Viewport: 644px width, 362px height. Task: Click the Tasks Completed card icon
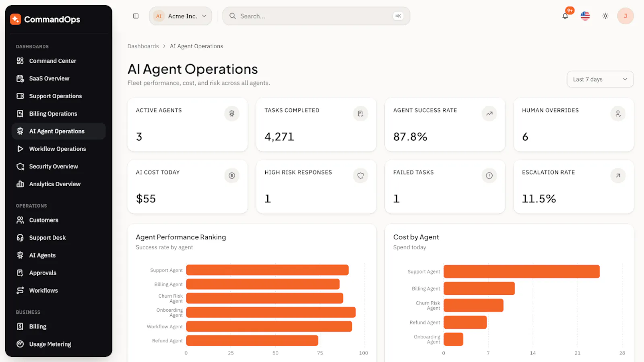pyautogui.click(x=361, y=114)
